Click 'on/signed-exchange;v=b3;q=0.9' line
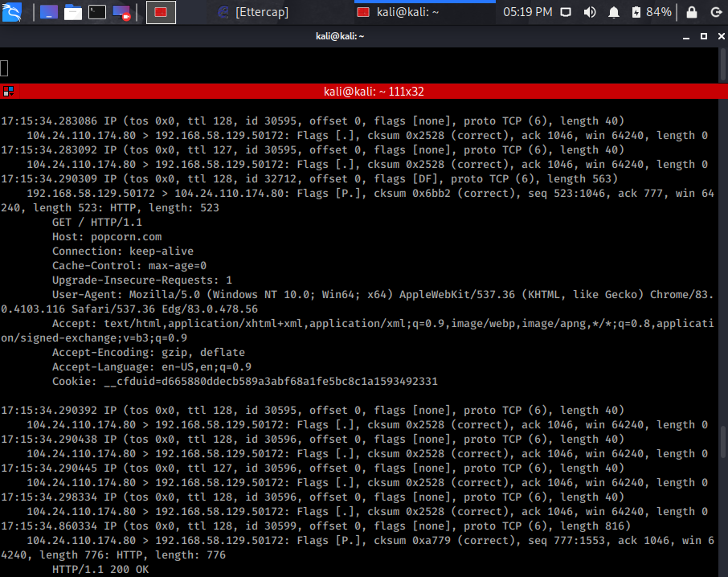 pyautogui.click(x=94, y=338)
